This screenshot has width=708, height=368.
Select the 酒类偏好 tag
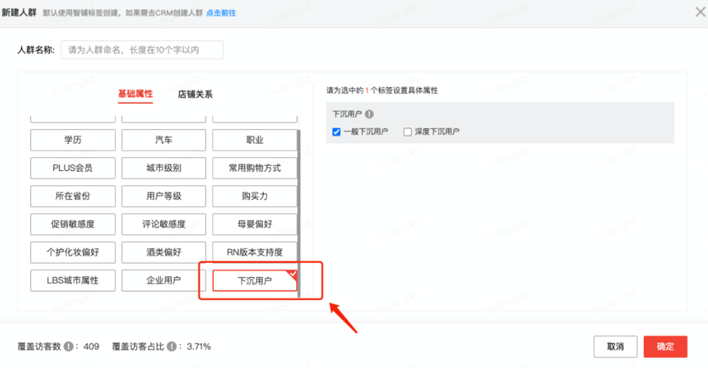pos(163,252)
